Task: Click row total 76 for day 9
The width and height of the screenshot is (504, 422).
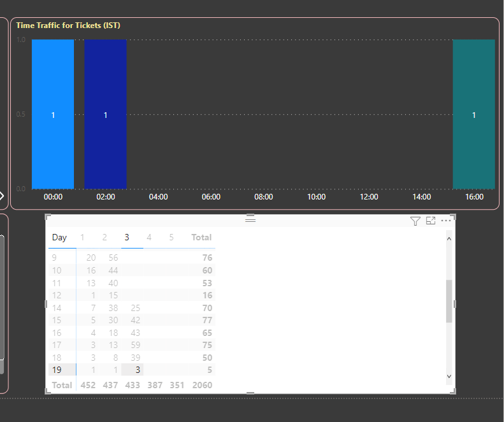Action: point(207,258)
